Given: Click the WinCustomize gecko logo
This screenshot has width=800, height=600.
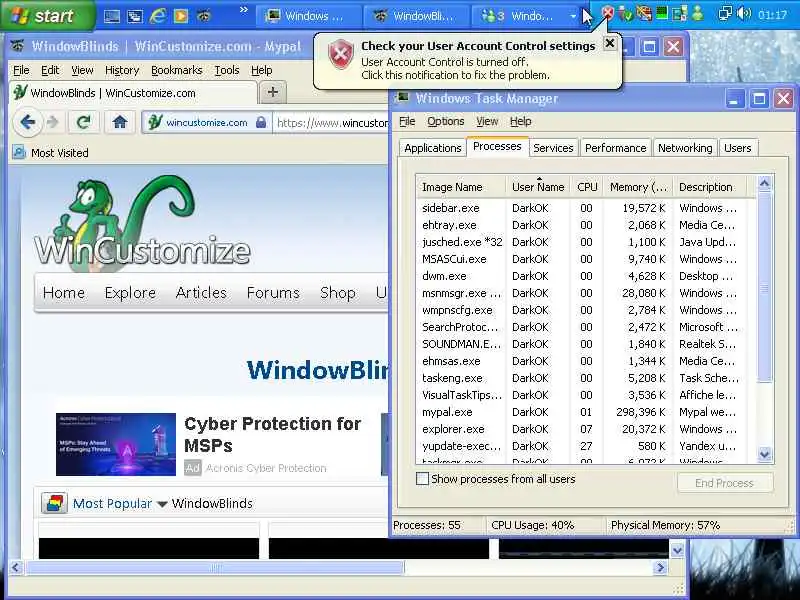Looking at the screenshot, I should [x=141, y=223].
